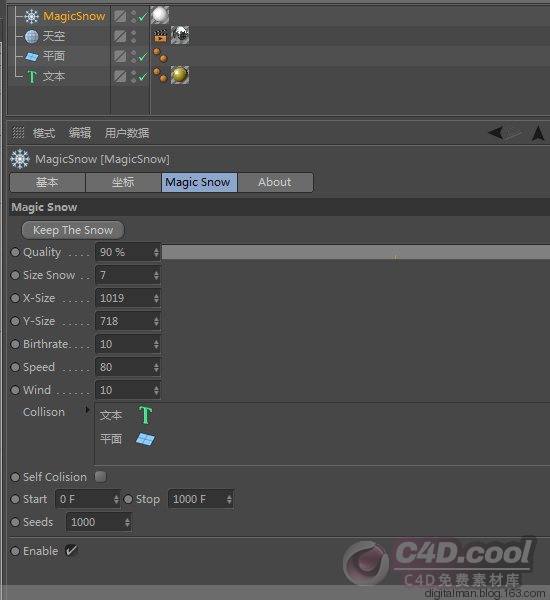550x600 pixels.
Task: Open the 编辑 edit menu
Action: (x=80, y=133)
